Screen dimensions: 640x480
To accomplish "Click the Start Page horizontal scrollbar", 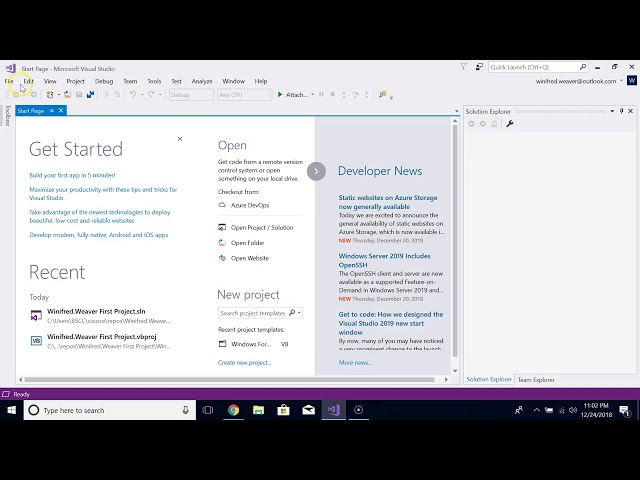I will coord(229,380).
